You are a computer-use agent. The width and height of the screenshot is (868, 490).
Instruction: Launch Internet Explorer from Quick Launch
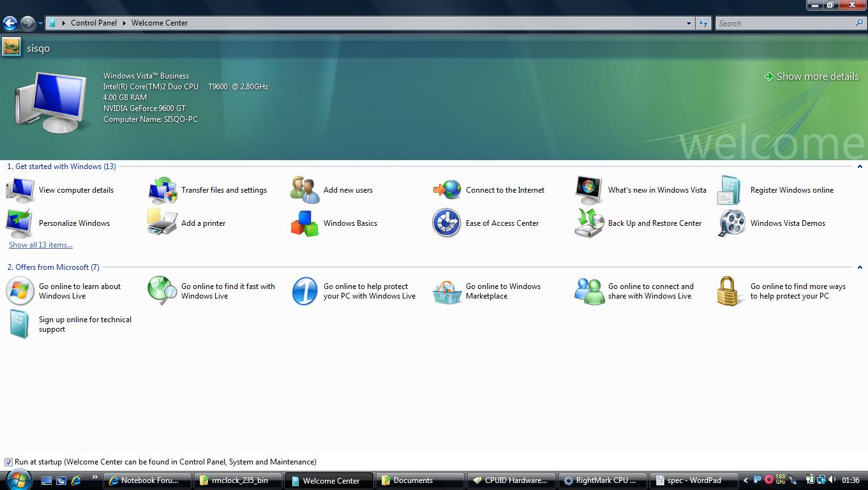click(76, 480)
